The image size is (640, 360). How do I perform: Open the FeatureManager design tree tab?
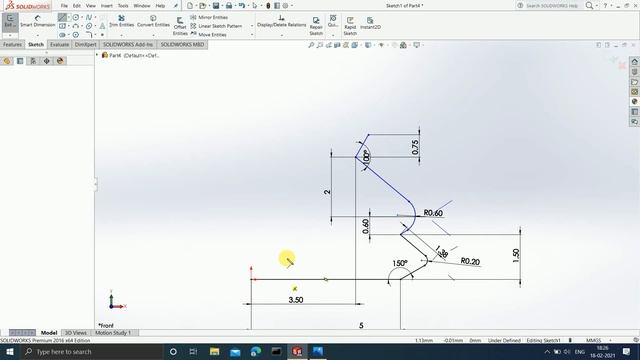tap(7, 61)
